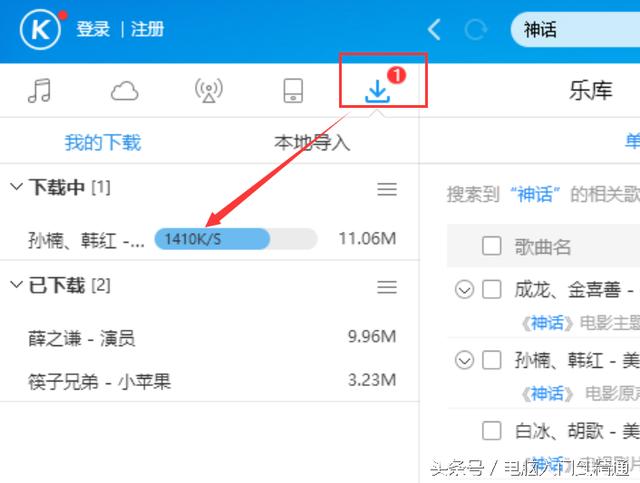Open the mobile device icon tab
The image size is (640, 483).
(292, 92)
